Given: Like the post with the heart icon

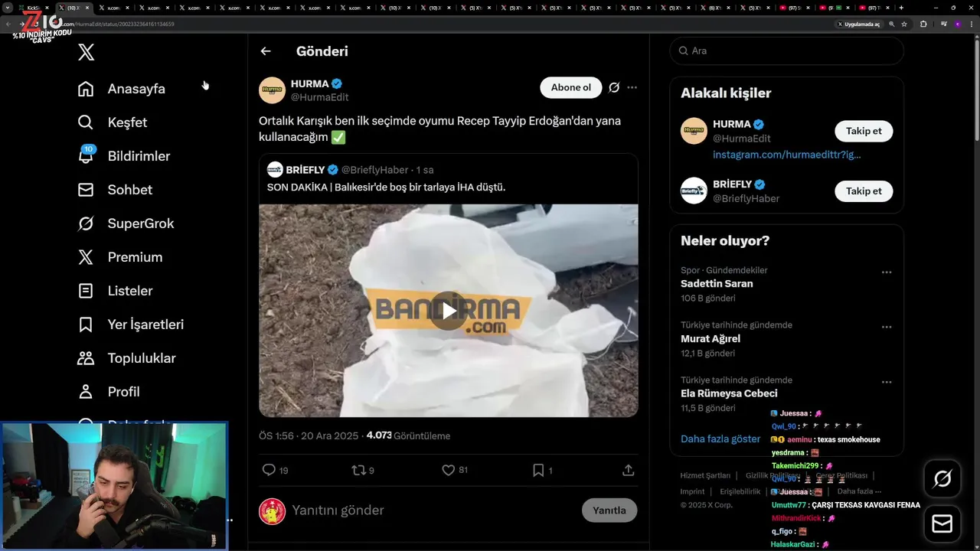Looking at the screenshot, I should point(449,470).
